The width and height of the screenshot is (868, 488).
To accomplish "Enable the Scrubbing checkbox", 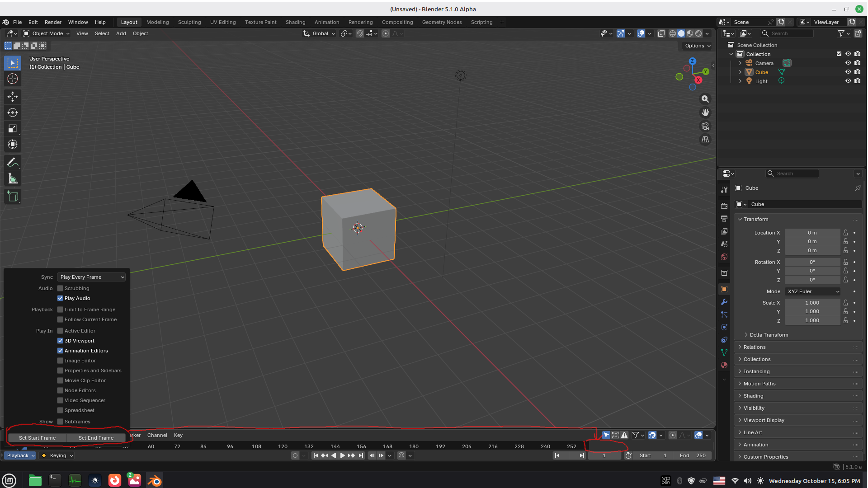I will (x=60, y=288).
